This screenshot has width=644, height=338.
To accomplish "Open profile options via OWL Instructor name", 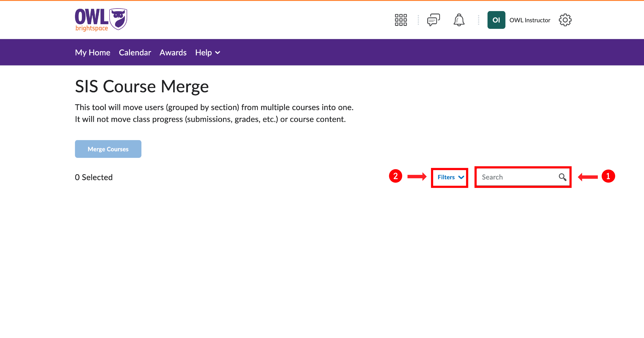I will [x=529, y=20].
